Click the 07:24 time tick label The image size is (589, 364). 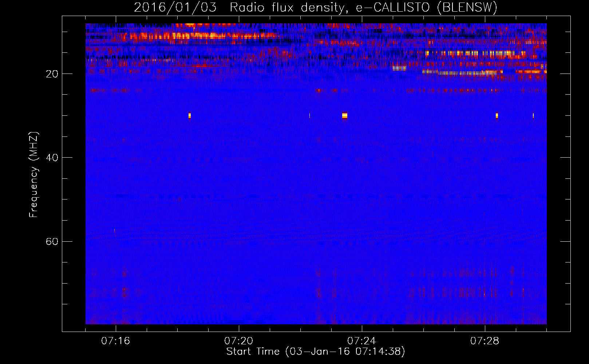(362, 341)
